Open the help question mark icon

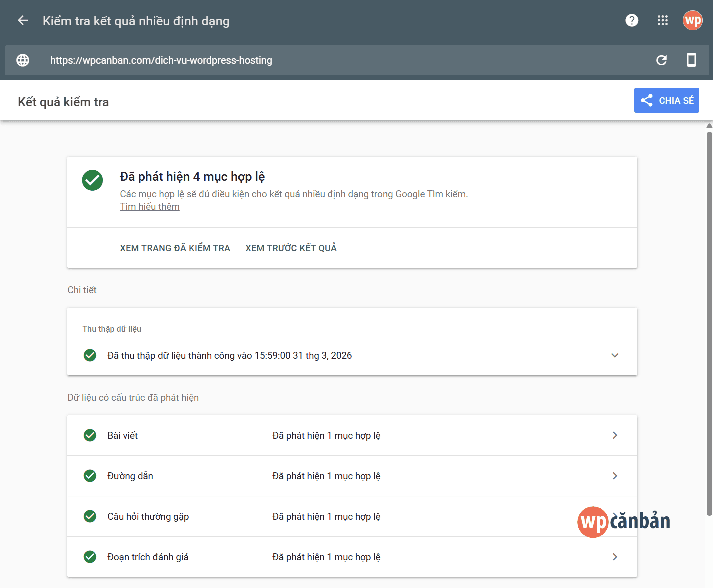(x=632, y=20)
